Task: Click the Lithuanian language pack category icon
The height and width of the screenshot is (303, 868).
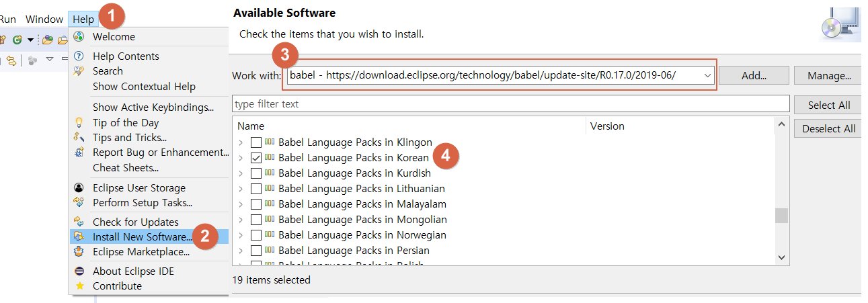Action: [x=270, y=189]
